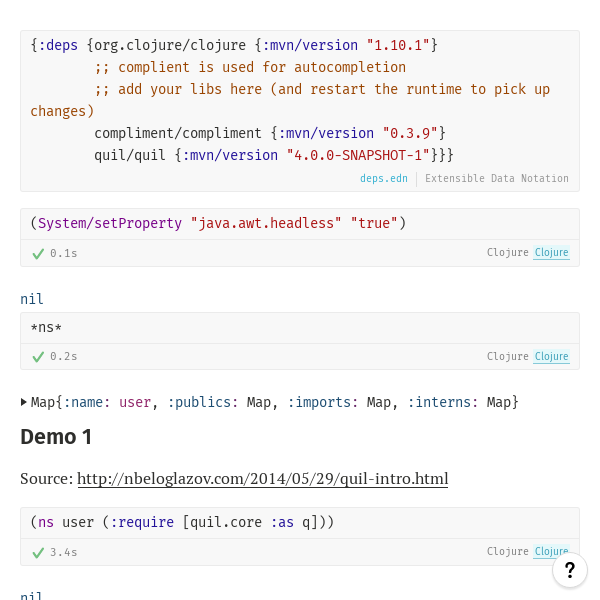Expand the Map result disclosure triangle

pos(24,402)
